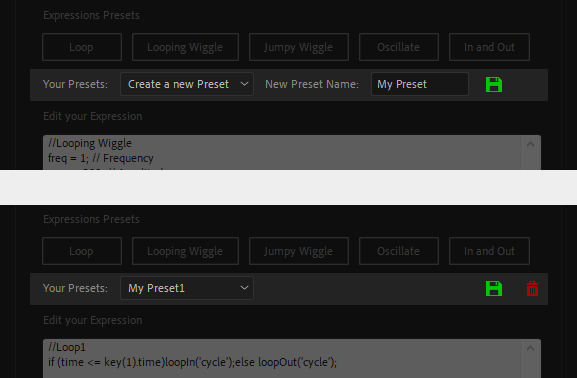Apply Oscillate preset in upper panel
This screenshot has width=577, height=378.
point(399,47)
